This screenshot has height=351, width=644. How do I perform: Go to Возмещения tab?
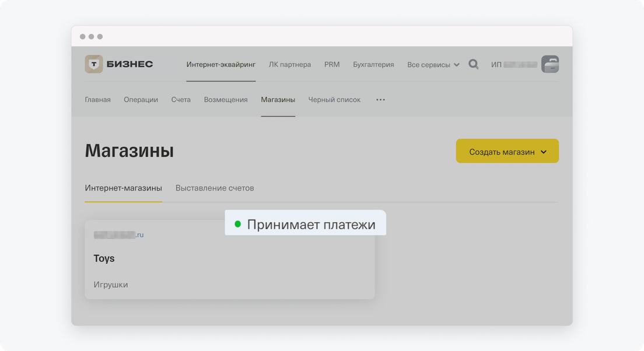[226, 100]
